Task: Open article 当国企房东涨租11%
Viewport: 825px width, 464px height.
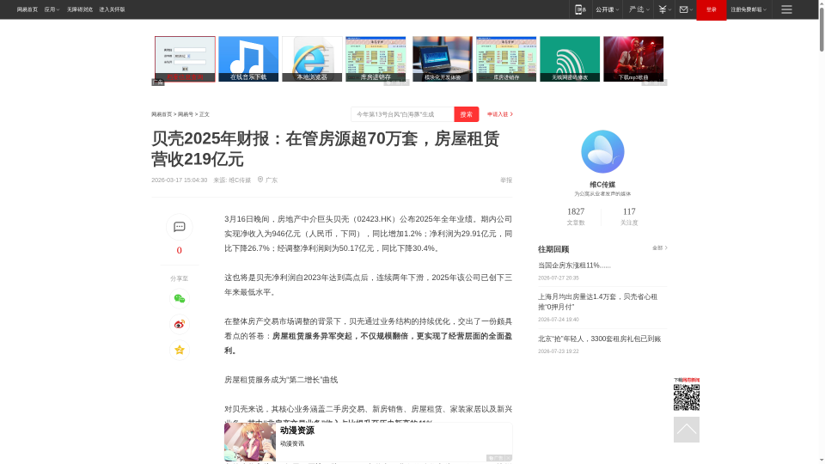Action: [x=575, y=265]
